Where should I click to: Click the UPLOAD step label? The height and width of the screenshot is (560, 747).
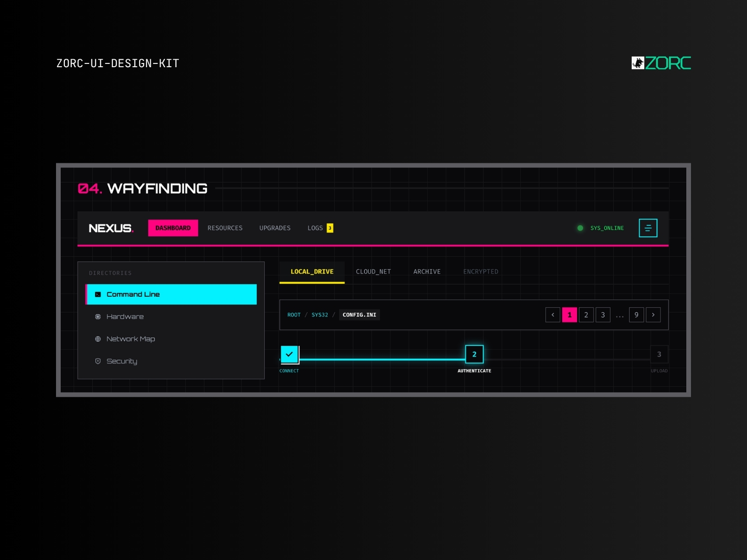point(659,371)
